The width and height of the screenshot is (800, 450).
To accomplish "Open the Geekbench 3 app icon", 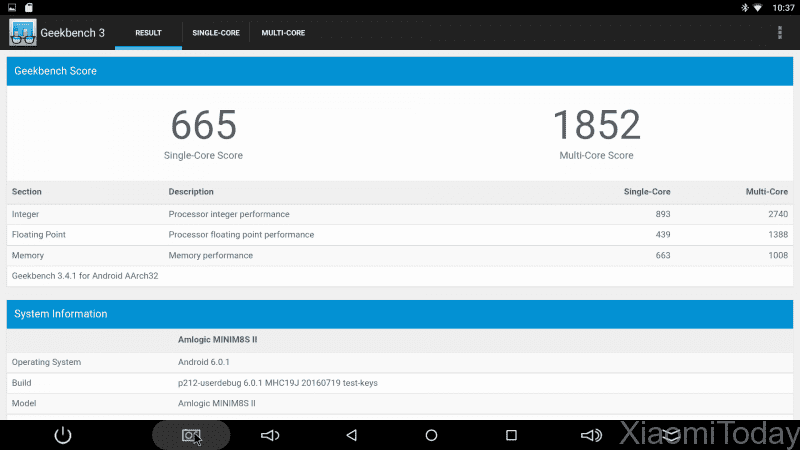I will point(22,33).
